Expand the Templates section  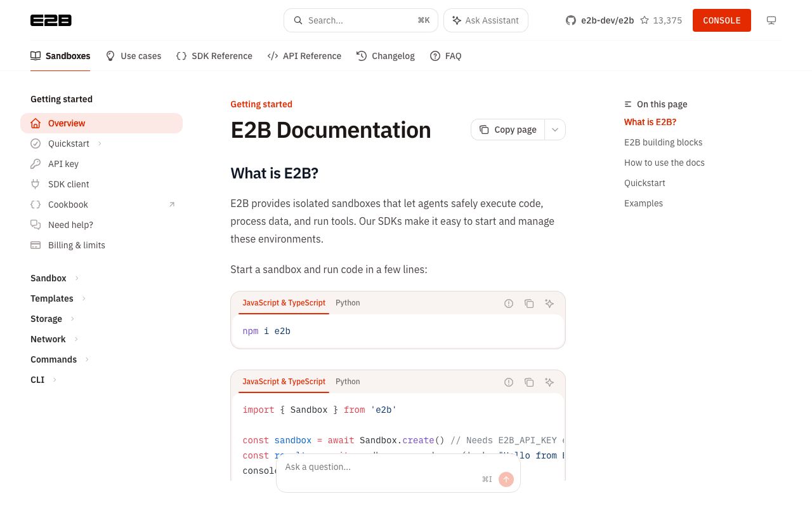tap(84, 298)
